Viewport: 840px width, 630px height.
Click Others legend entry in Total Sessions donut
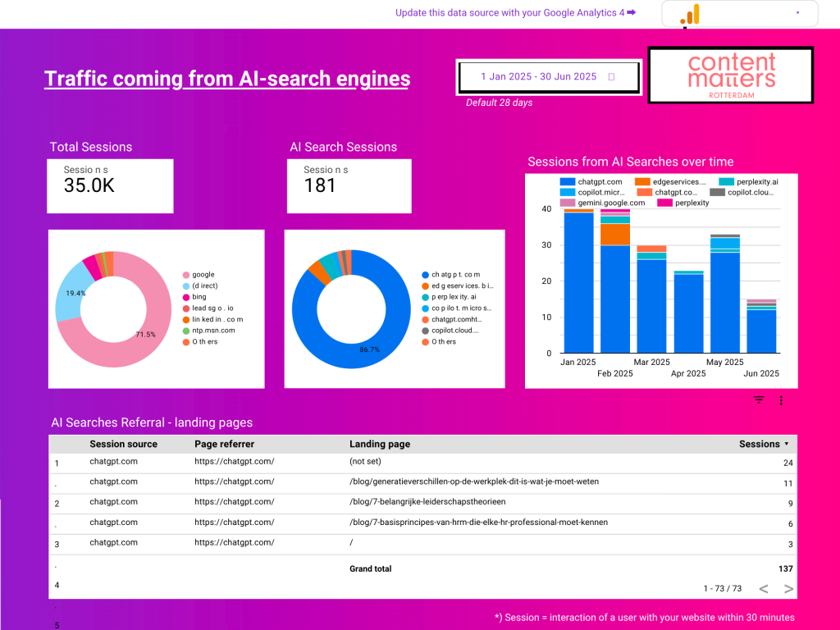tap(200, 342)
